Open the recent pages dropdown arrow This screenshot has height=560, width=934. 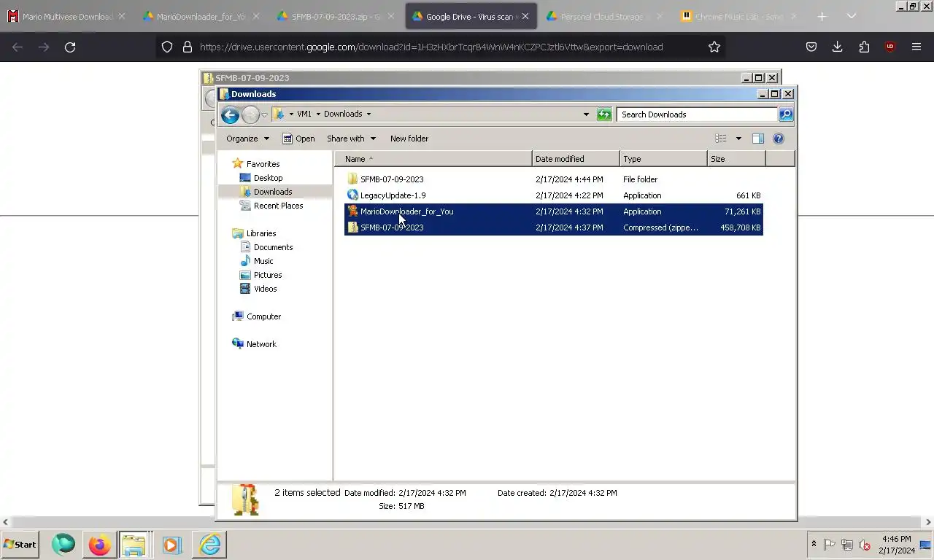tap(264, 115)
